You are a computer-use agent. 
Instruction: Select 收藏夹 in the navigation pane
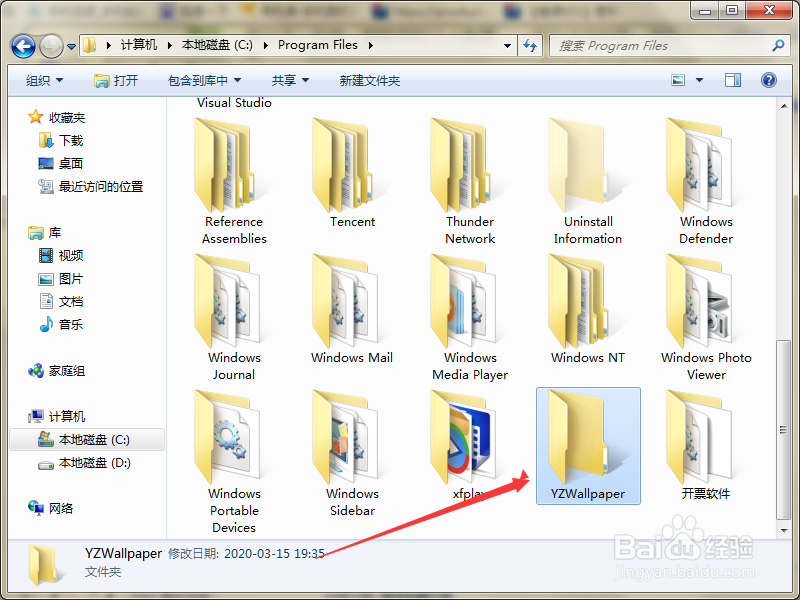click(57, 117)
